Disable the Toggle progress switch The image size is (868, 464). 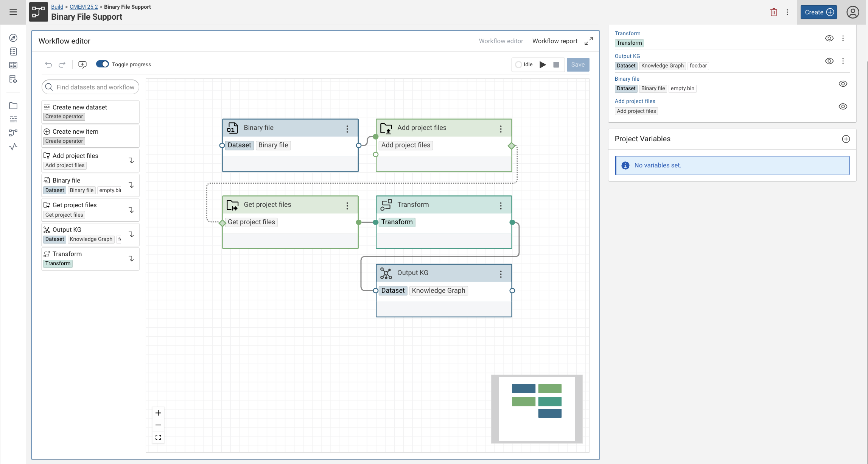coord(102,64)
